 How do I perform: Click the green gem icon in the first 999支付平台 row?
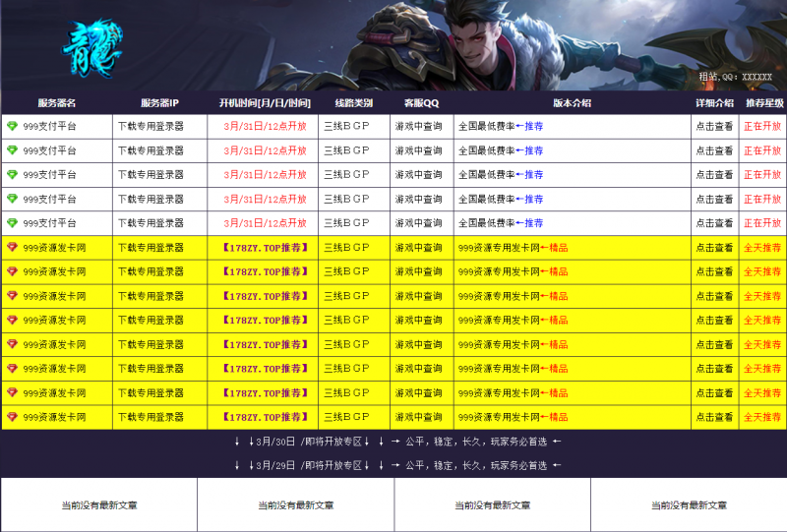coord(12,126)
